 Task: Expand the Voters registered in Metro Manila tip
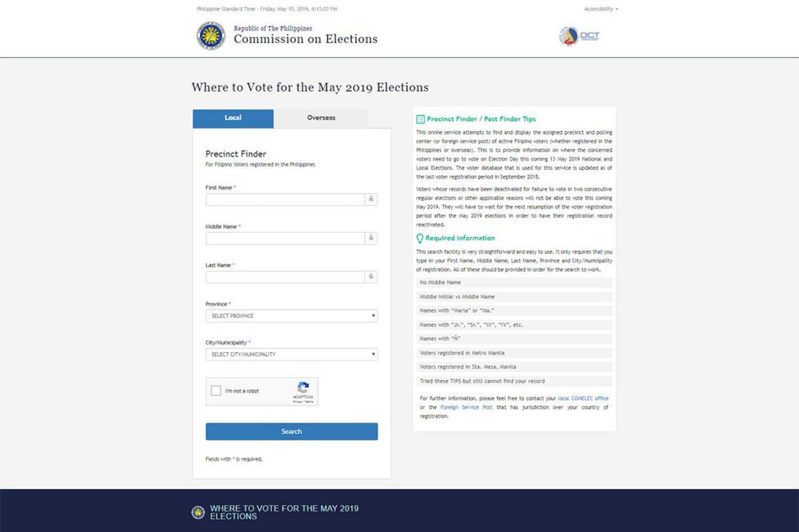(x=514, y=353)
